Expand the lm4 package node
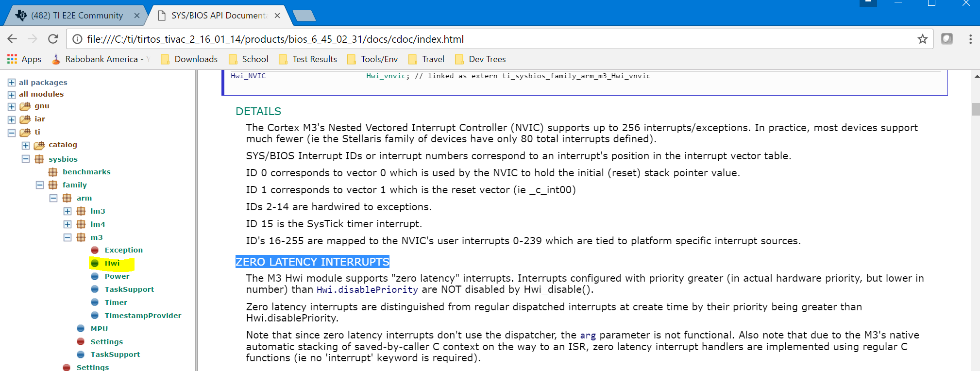This screenshot has height=371, width=980. point(68,224)
